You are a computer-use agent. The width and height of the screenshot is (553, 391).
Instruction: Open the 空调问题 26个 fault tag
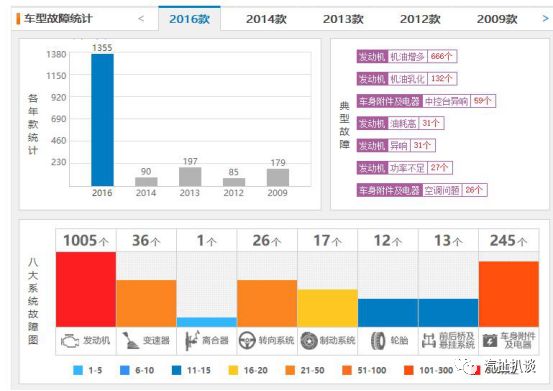coord(422,190)
